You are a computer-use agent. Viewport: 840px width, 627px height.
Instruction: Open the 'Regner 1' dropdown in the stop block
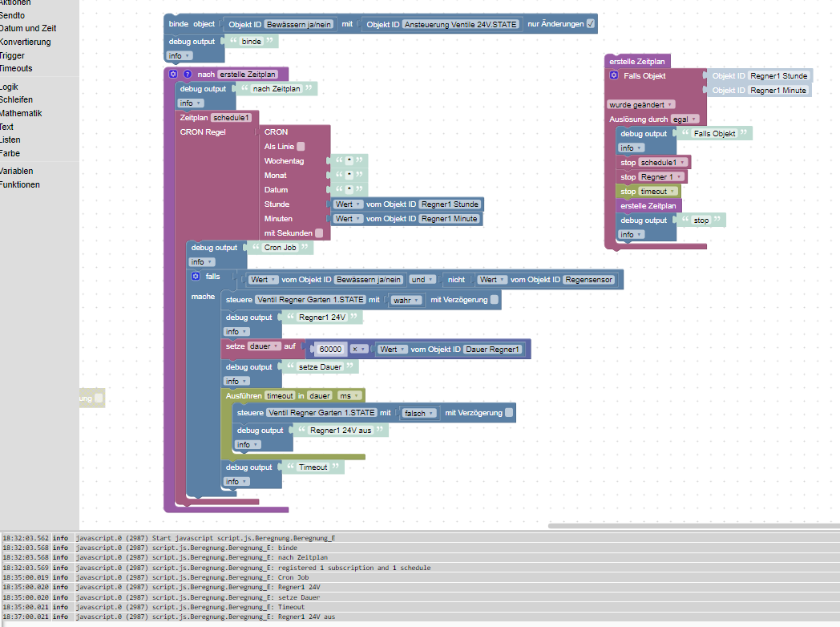[x=661, y=177]
